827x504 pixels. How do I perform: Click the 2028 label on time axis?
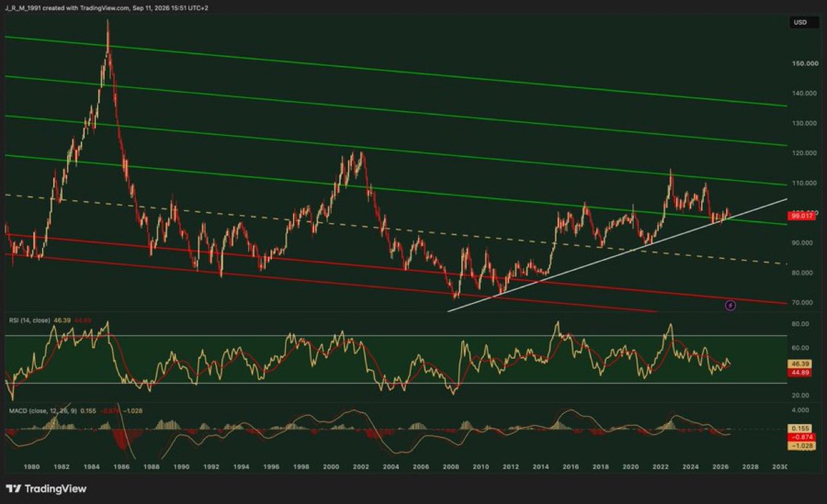(x=750, y=466)
